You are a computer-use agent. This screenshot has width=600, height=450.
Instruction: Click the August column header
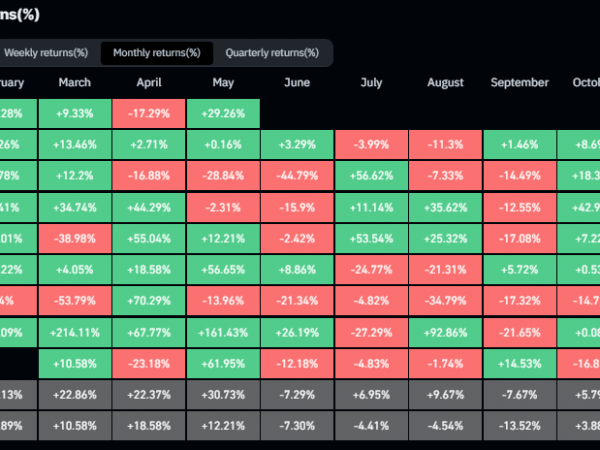coord(445,82)
